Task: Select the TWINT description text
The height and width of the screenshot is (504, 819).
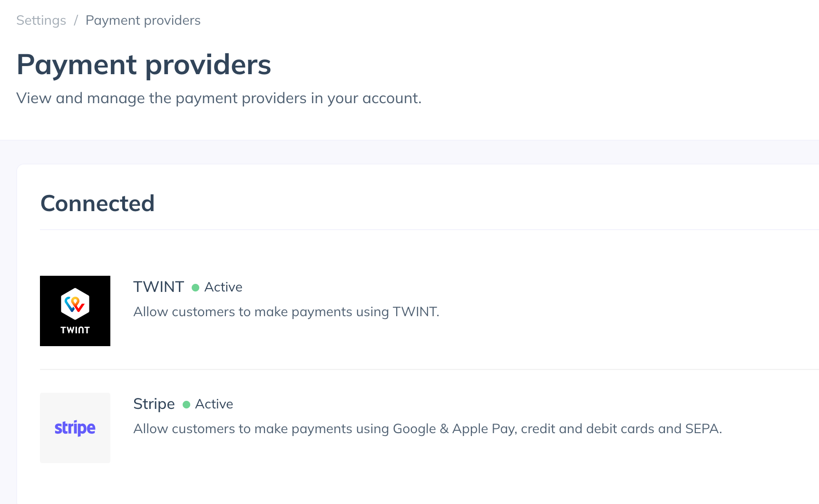Action: (x=286, y=312)
